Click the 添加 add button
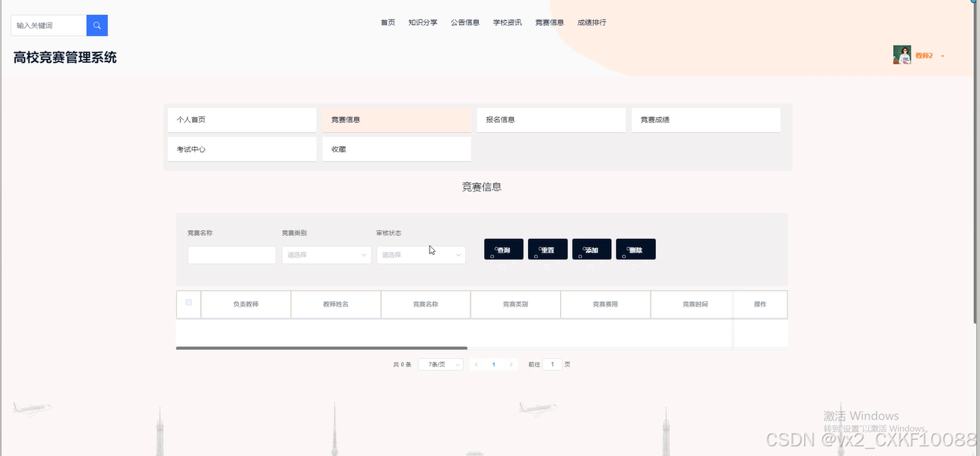 [x=592, y=250]
